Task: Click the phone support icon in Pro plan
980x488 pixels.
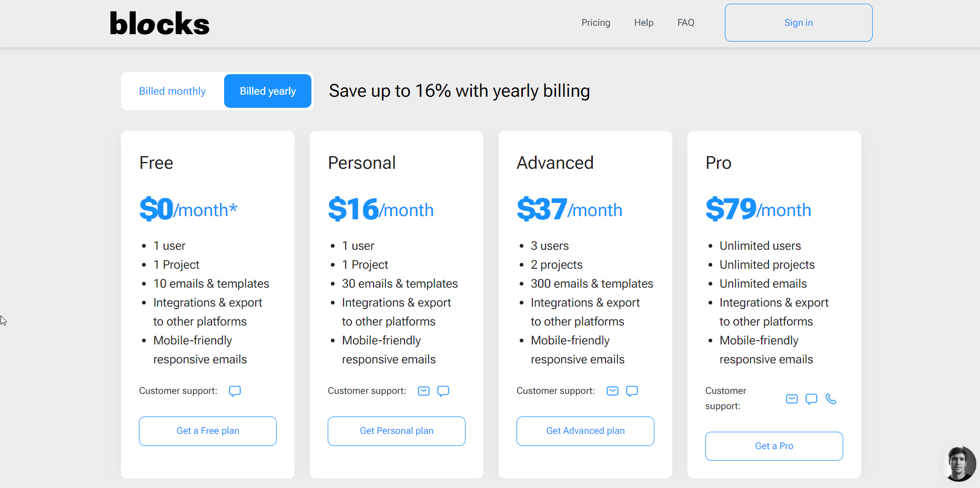Action: 831,399
